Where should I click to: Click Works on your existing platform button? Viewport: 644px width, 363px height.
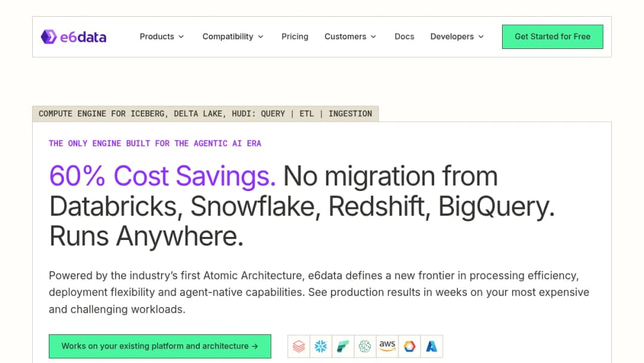[160, 346]
